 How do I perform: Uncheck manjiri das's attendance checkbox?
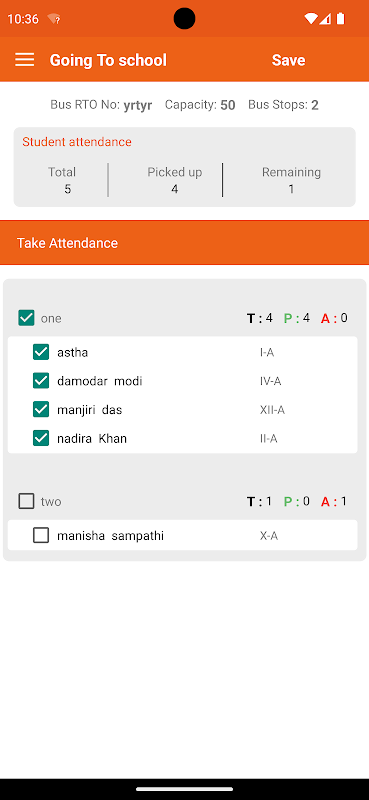pyautogui.click(x=41, y=409)
